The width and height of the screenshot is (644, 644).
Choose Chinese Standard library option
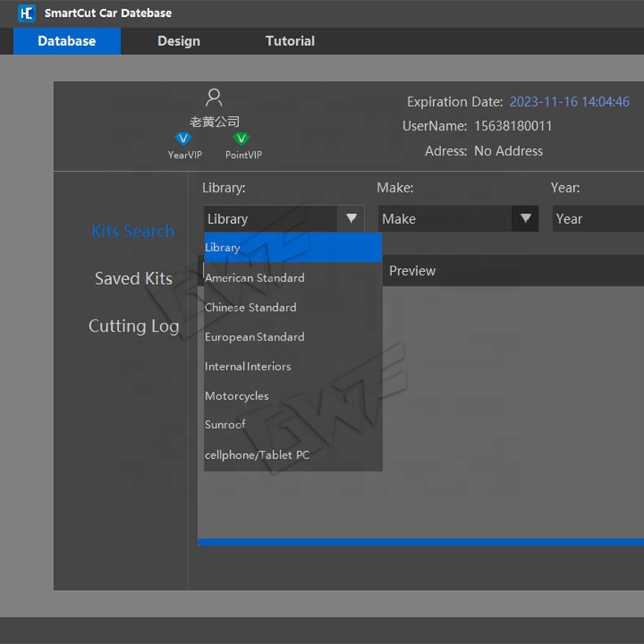pos(251,308)
